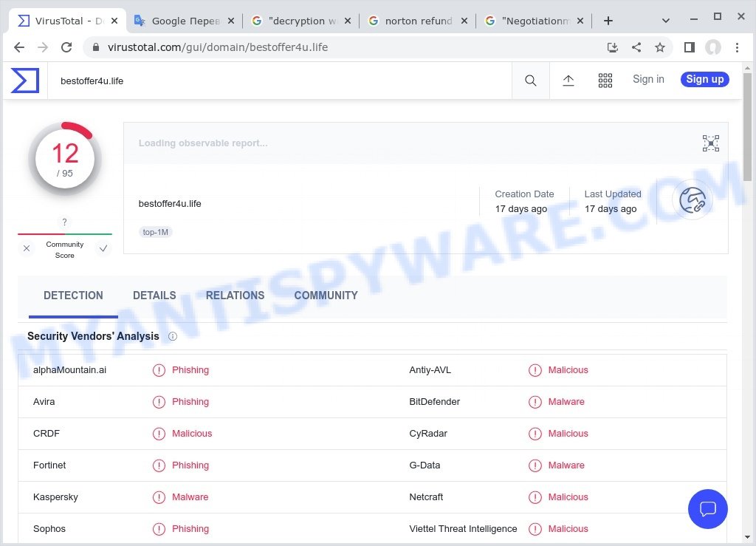This screenshot has width=756, height=546.
Task: Close the VirusTotal browser tab
Action: click(114, 21)
